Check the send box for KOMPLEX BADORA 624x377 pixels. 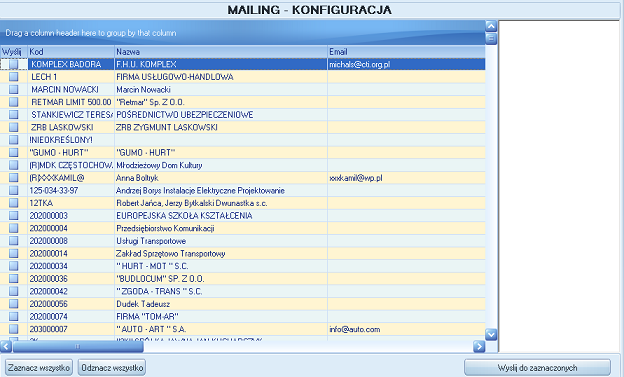pyautogui.click(x=14, y=64)
